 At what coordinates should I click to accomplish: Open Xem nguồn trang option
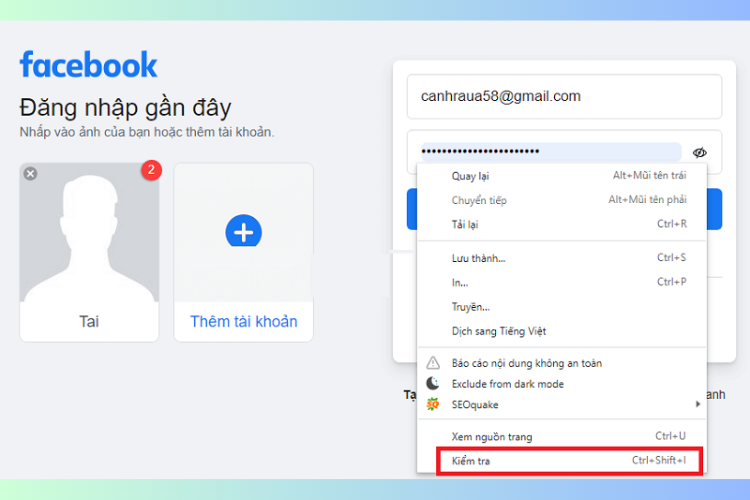tap(562, 436)
